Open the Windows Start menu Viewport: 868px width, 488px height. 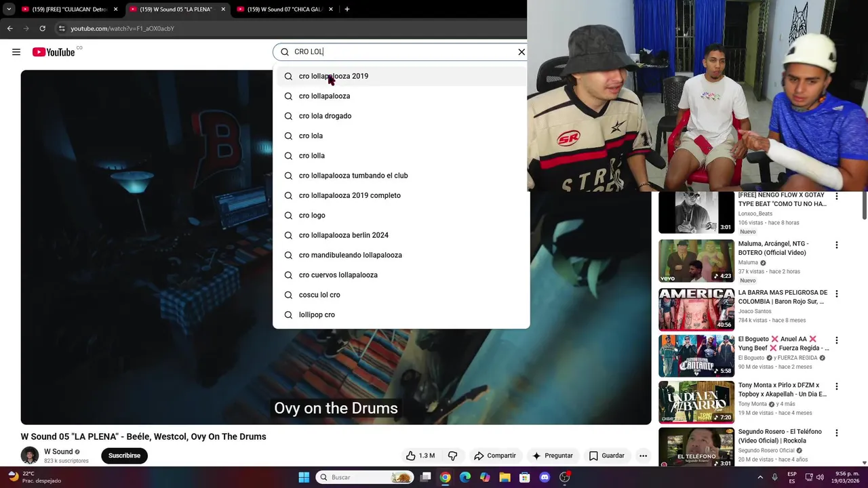[304, 477]
